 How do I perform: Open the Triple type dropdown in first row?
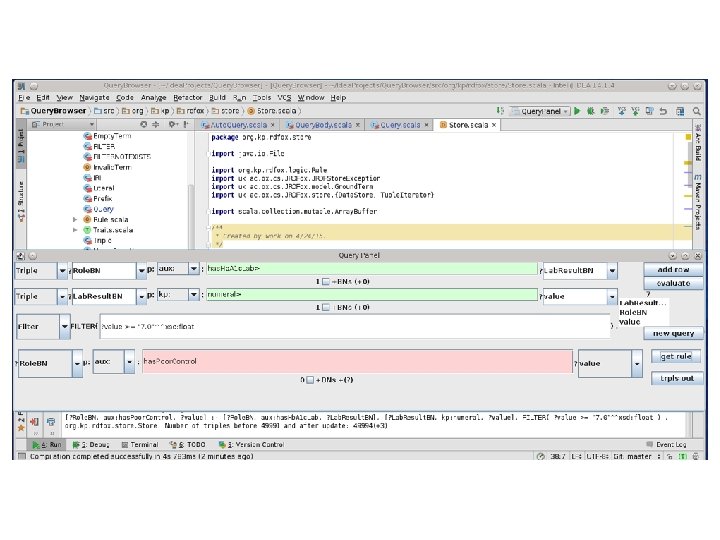(62, 270)
